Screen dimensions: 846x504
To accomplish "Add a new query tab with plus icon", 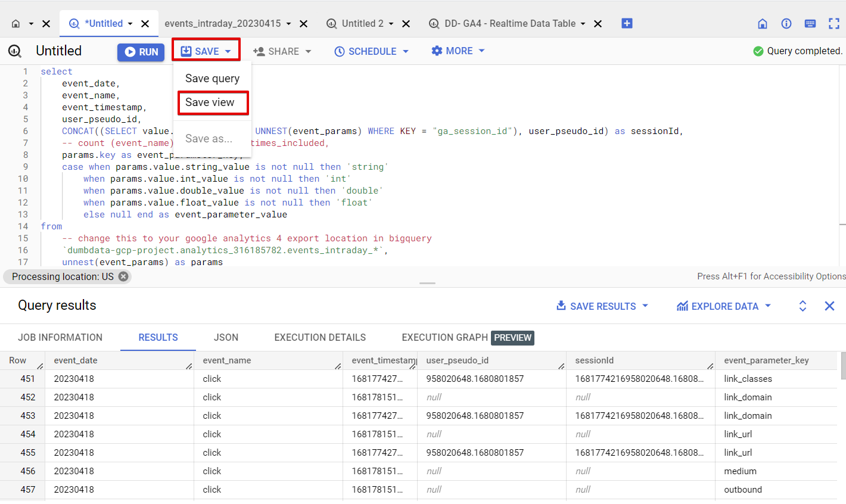I will pyautogui.click(x=627, y=23).
